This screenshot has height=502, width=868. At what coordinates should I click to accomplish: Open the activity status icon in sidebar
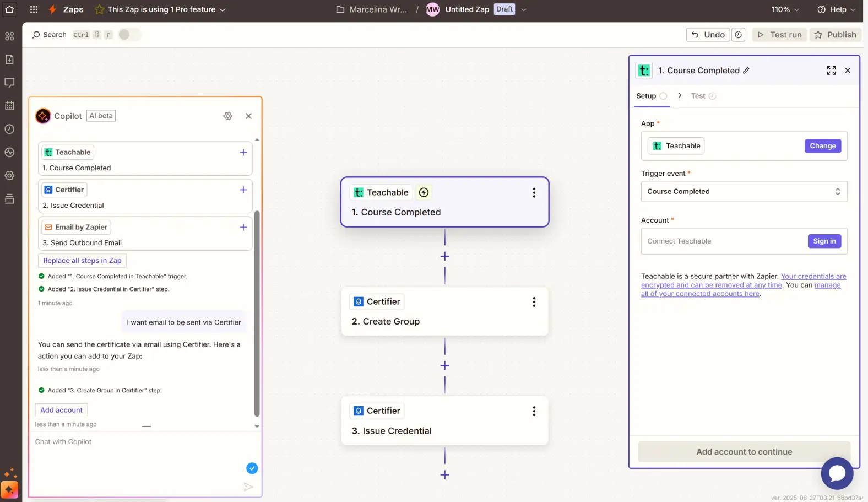9,152
